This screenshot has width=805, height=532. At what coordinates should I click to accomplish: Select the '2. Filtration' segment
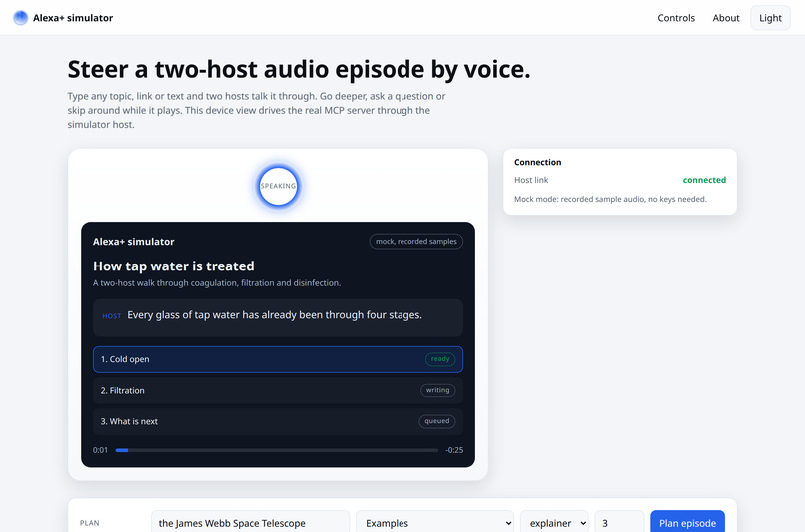278,391
